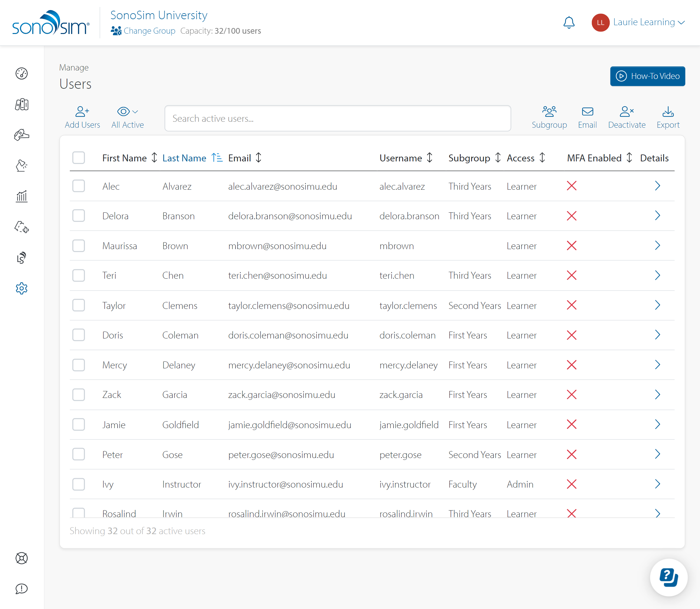Viewport: 700px width, 609px height.
Task: Click the LL user avatar
Action: point(600,22)
